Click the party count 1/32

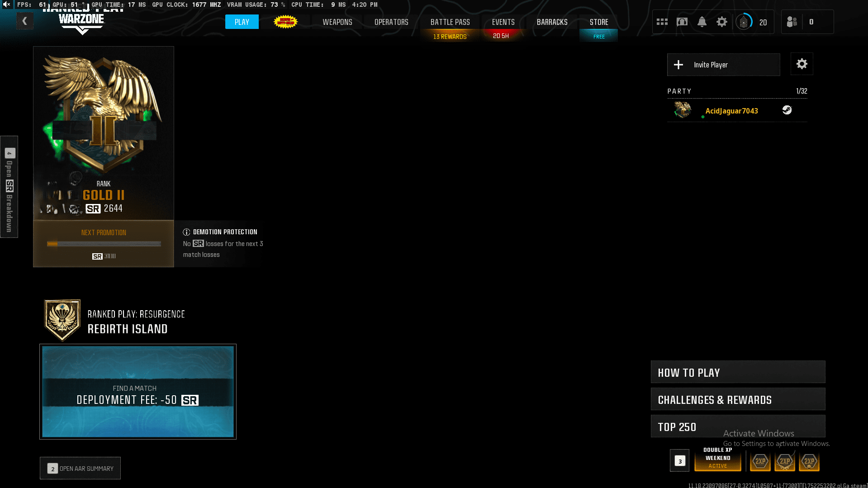pos(802,91)
